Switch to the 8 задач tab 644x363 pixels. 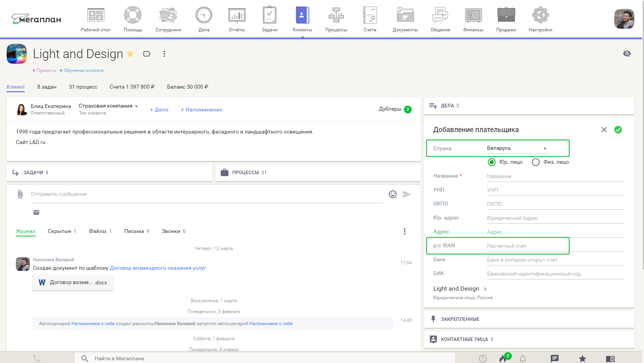coord(47,87)
